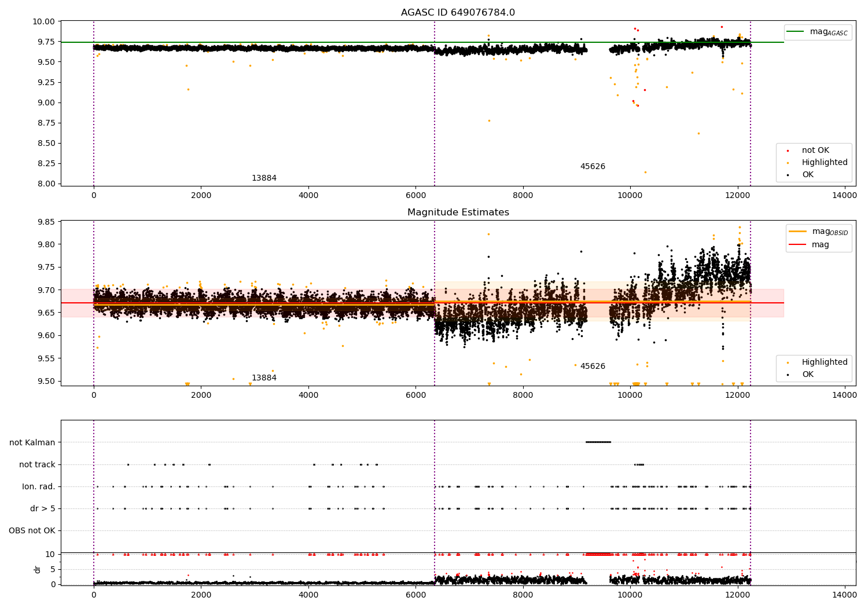Click the red mag legend line
This screenshot has width=868, height=608.
pyautogui.click(x=797, y=244)
